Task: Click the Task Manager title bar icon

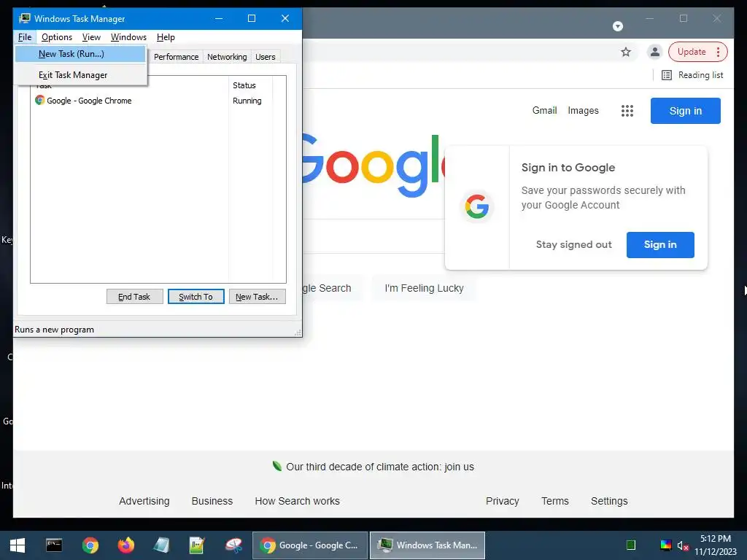Action: point(25,18)
